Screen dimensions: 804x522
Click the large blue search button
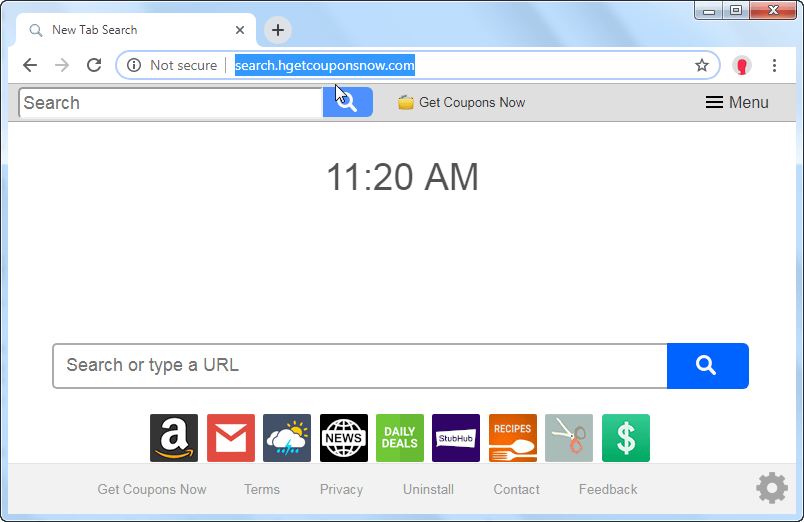coord(707,366)
